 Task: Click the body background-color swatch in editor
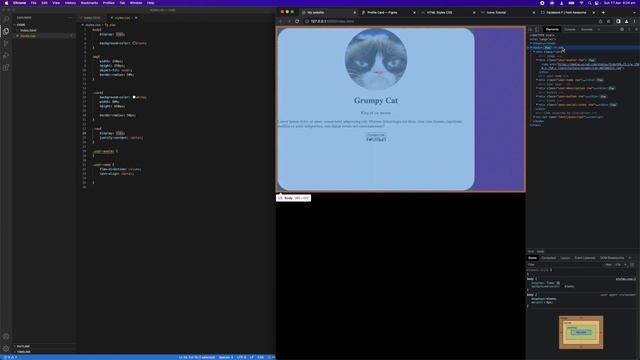[134, 43]
